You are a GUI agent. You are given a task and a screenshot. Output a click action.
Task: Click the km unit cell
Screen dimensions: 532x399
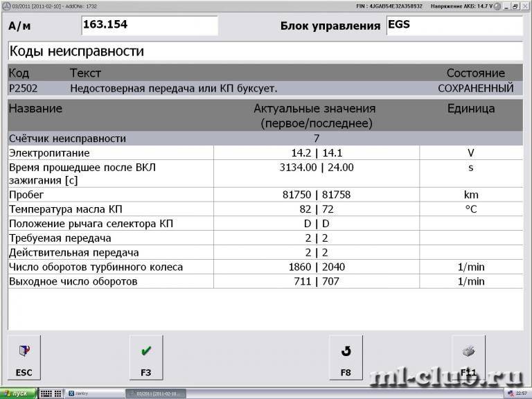tap(471, 195)
